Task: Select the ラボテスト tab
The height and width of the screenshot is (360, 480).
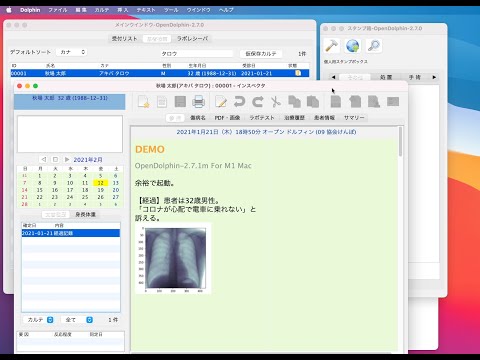Action: click(x=262, y=118)
